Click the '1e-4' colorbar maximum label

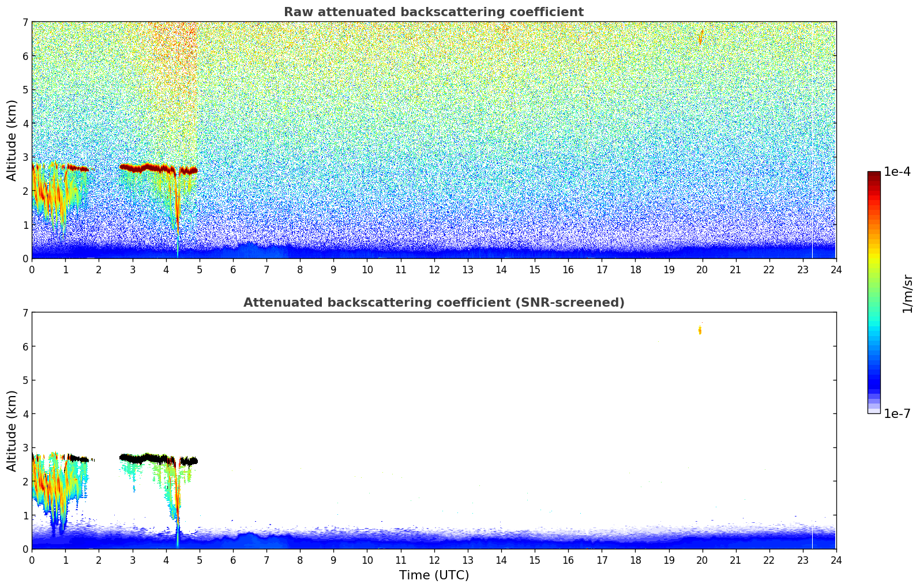[897, 172]
